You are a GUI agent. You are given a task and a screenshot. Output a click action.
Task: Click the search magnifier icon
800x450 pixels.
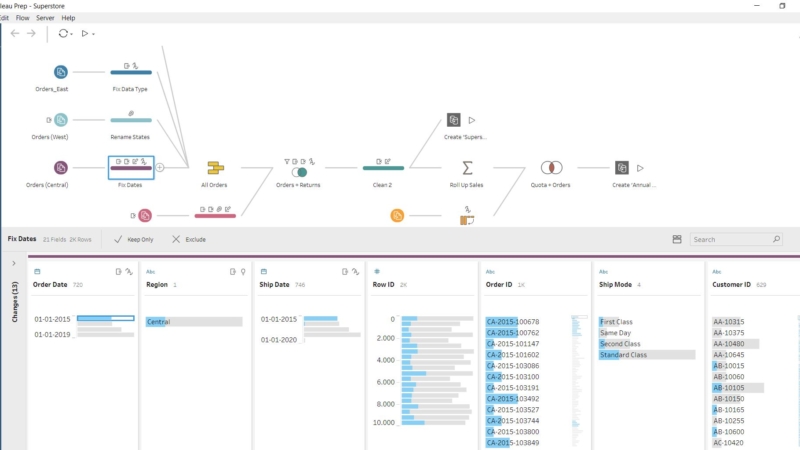pos(777,239)
